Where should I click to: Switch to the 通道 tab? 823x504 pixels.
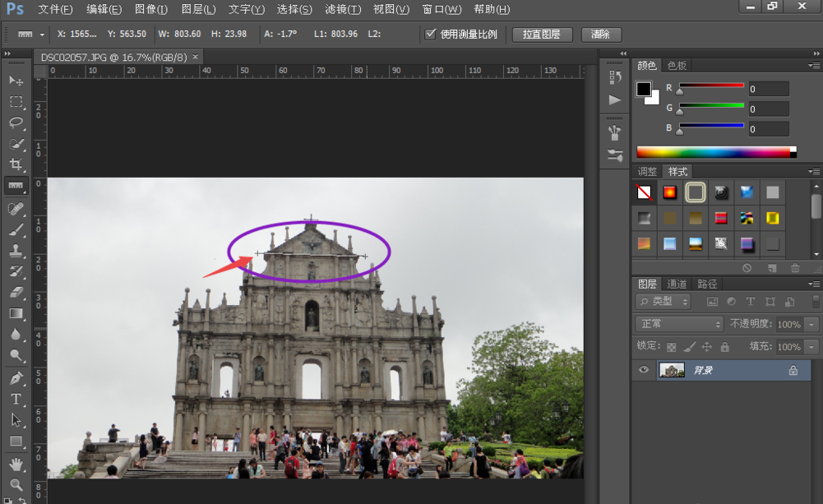(677, 284)
